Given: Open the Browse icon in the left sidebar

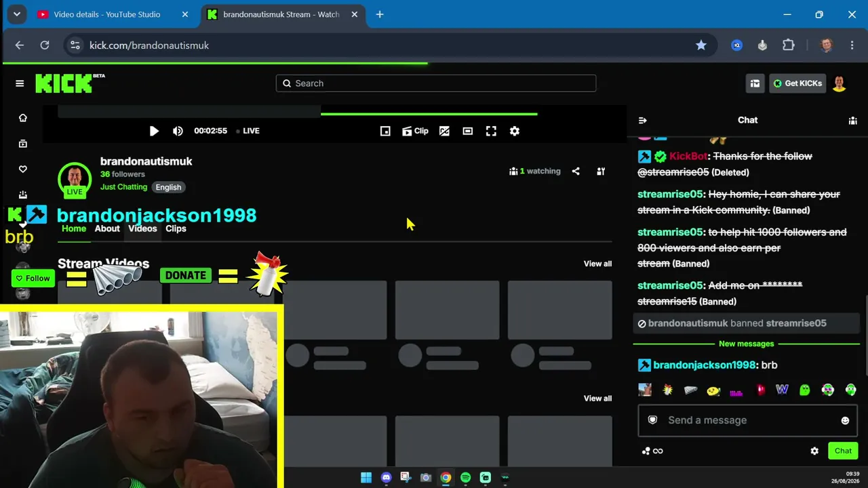Looking at the screenshot, I should 23,144.
